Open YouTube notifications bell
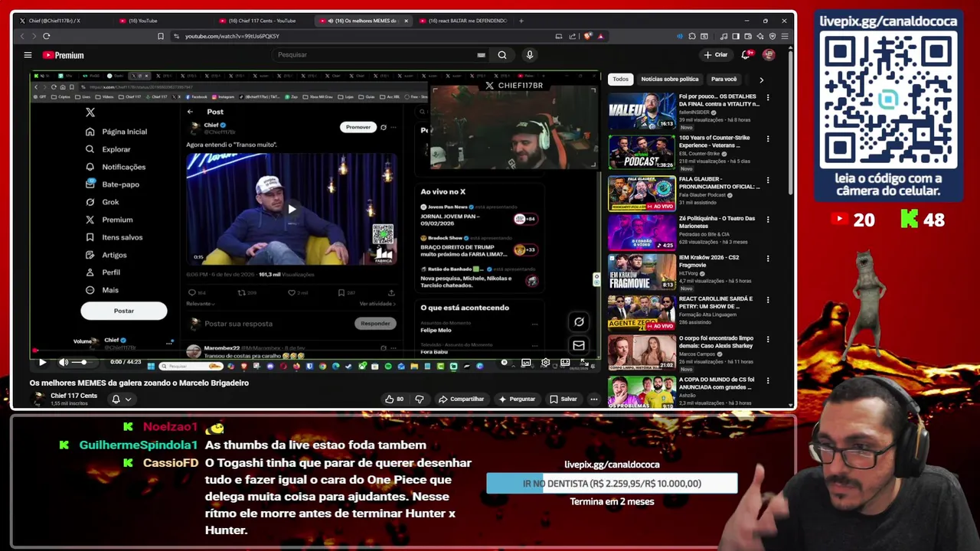 click(x=746, y=55)
